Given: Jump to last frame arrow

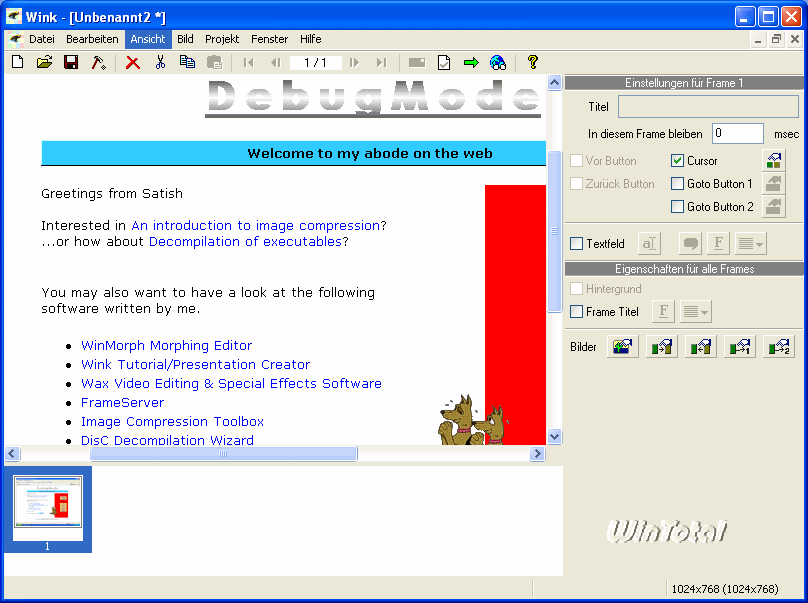Looking at the screenshot, I should click(x=381, y=62).
